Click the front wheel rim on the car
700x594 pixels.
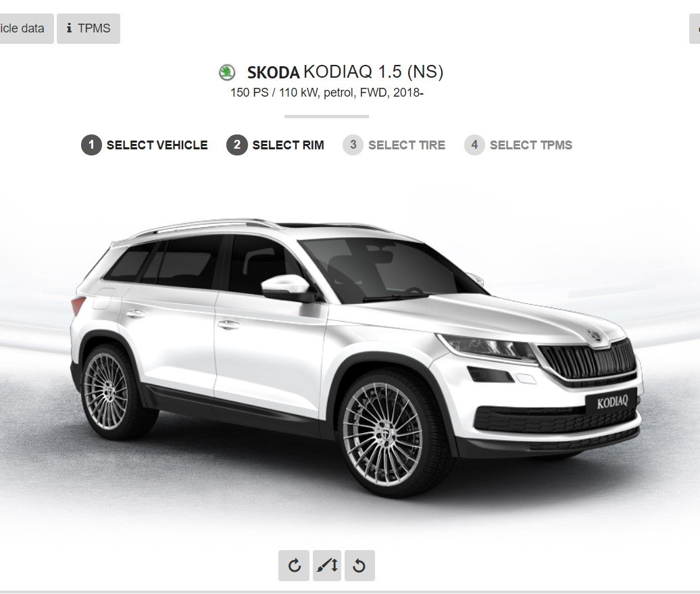coord(382,435)
